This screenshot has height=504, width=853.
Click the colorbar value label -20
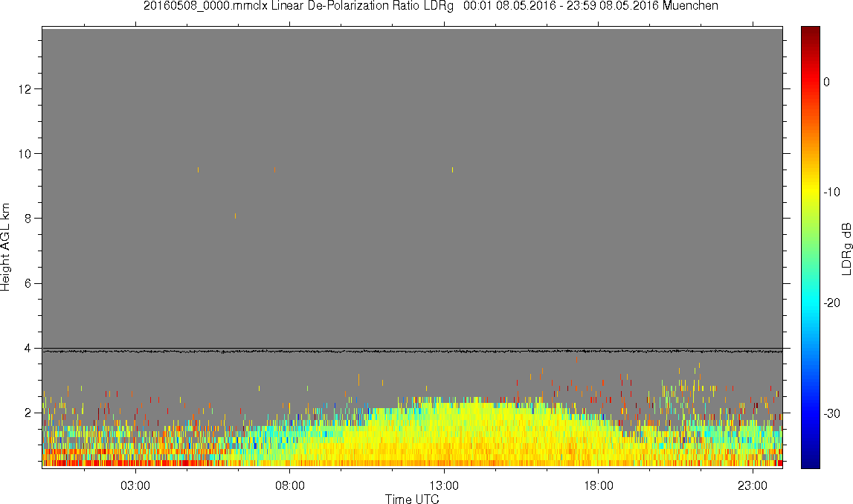point(831,303)
